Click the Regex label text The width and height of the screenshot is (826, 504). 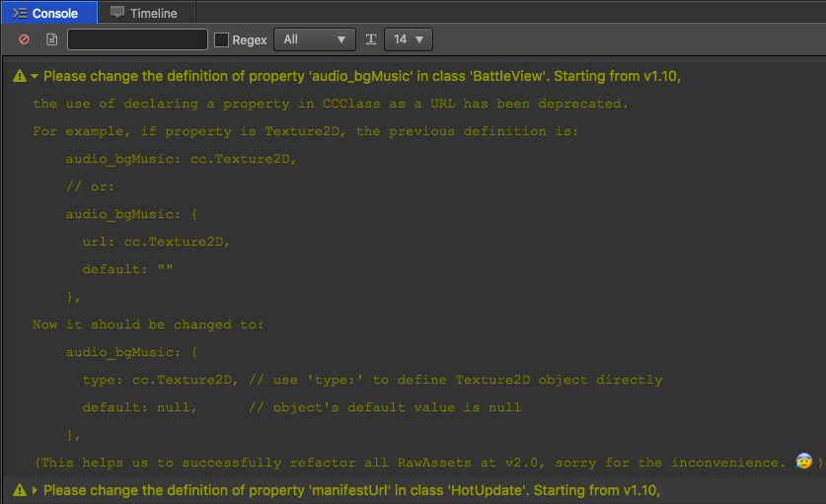250,39
